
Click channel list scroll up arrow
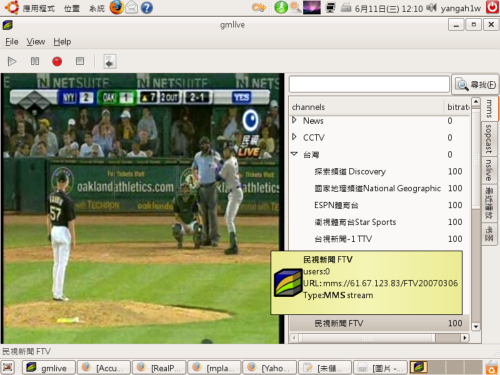point(476,101)
